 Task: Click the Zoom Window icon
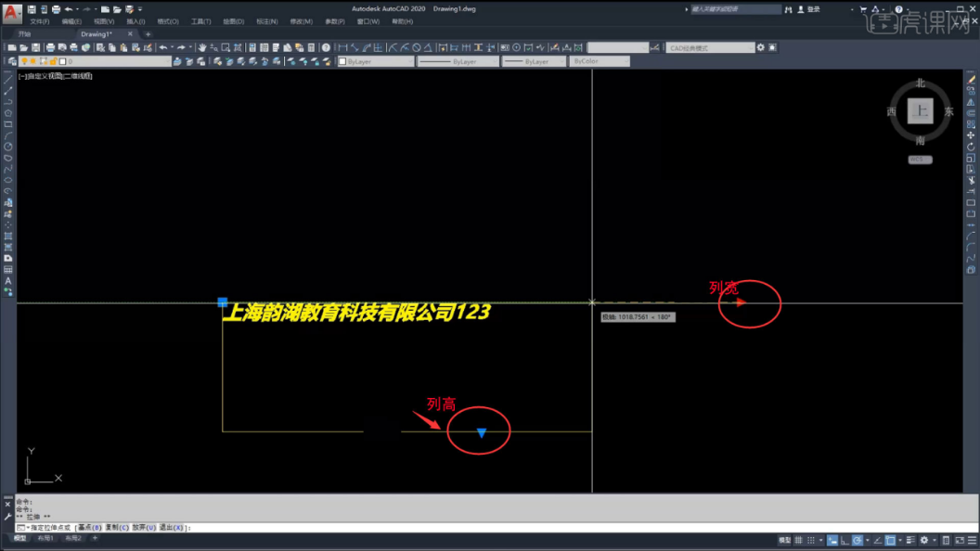[226, 47]
